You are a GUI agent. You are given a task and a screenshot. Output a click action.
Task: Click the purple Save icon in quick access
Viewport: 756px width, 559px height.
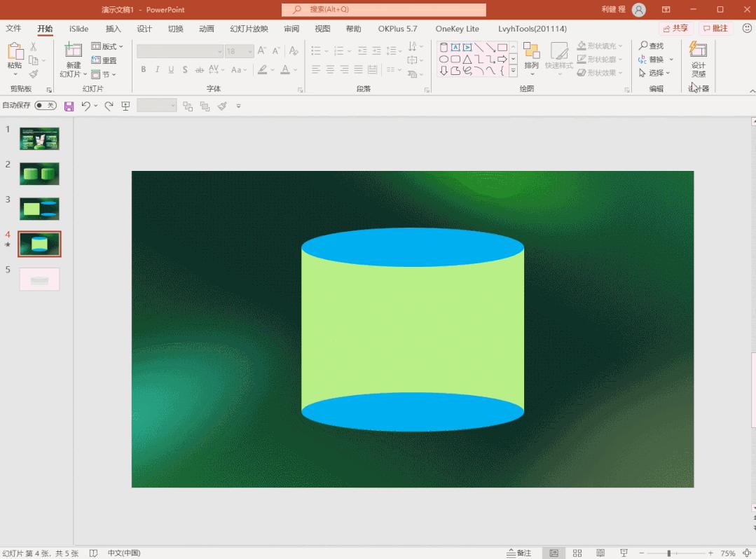coord(69,106)
